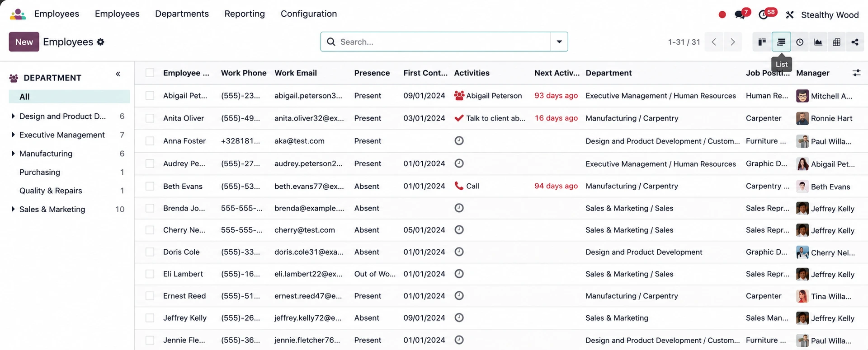The width and height of the screenshot is (868, 350).
Task: Open the Pivot table view icon
Action: tap(837, 42)
